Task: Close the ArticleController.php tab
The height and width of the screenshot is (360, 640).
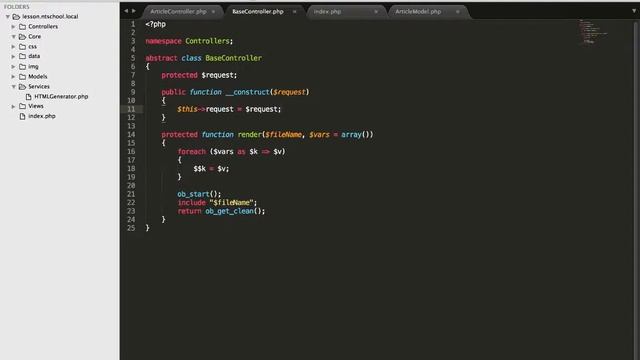Action: 213,12
